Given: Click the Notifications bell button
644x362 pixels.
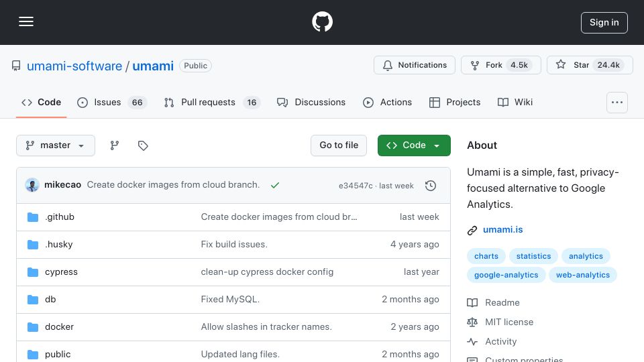Looking at the screenshot, I should coord(415,65).
